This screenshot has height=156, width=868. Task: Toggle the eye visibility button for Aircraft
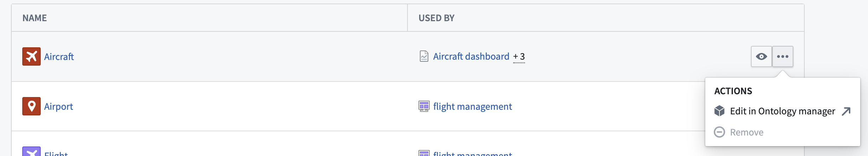[762, 56]
